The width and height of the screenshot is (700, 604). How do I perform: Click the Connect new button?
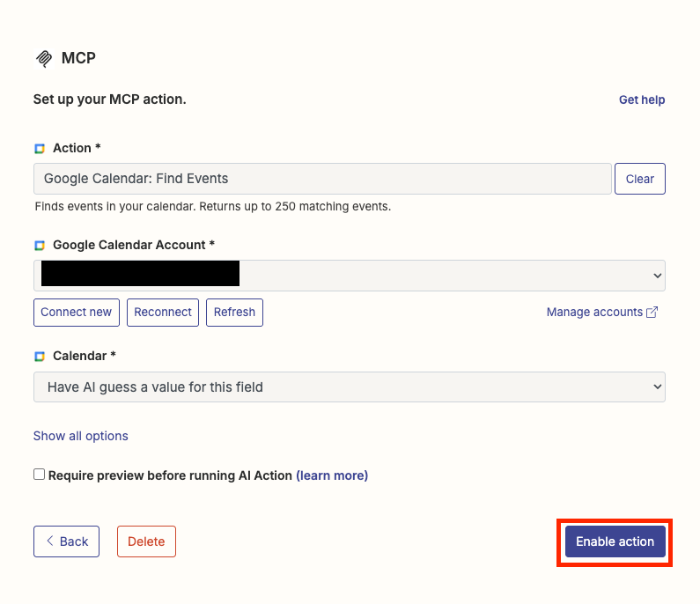tap(77, 313)
